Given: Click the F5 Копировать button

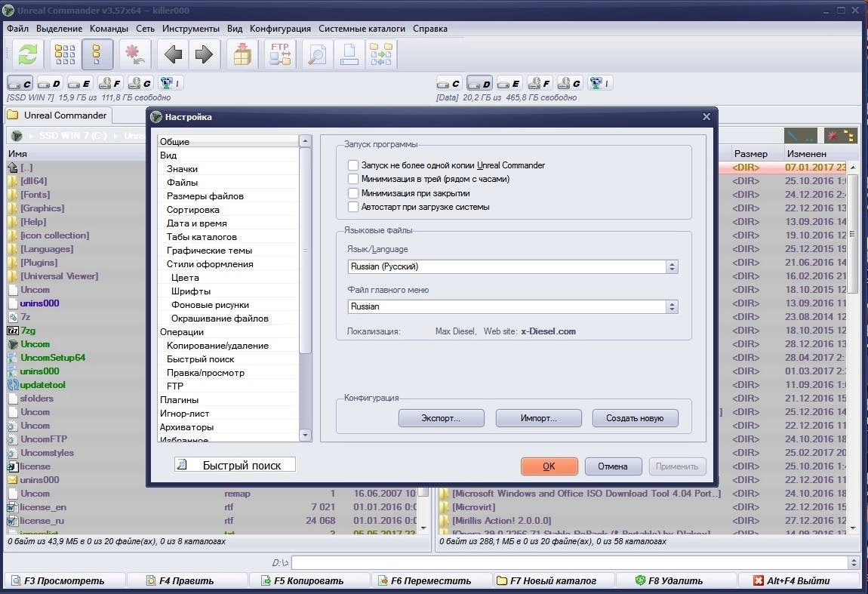Looking at the screenshot, I should pos(309,580).
